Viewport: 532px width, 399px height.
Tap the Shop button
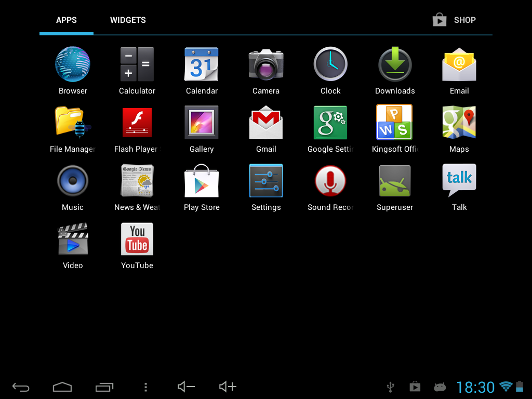click(454, 20)
